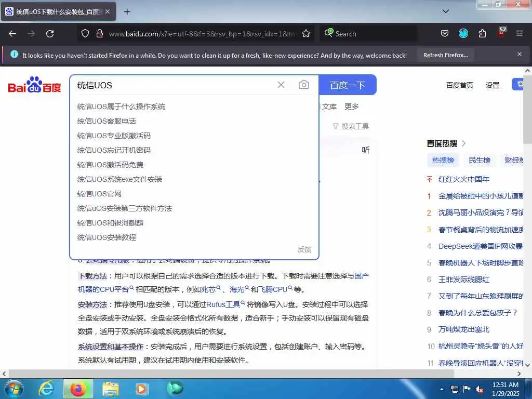Close the 统信uOS Baidu browser tab
The height and width of the screenshot is (399, 532).
tap(108, 11)
